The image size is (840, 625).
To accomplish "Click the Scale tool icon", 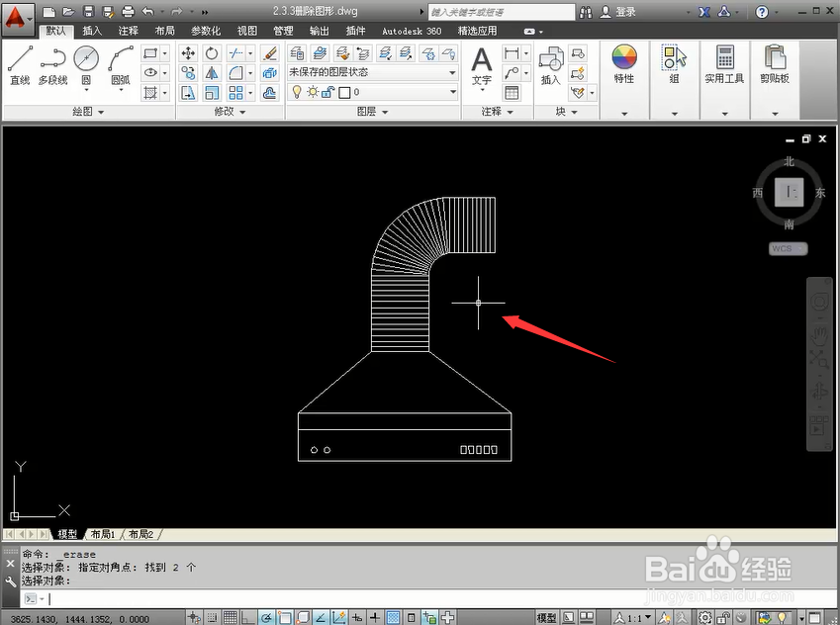I will (212, 93).
